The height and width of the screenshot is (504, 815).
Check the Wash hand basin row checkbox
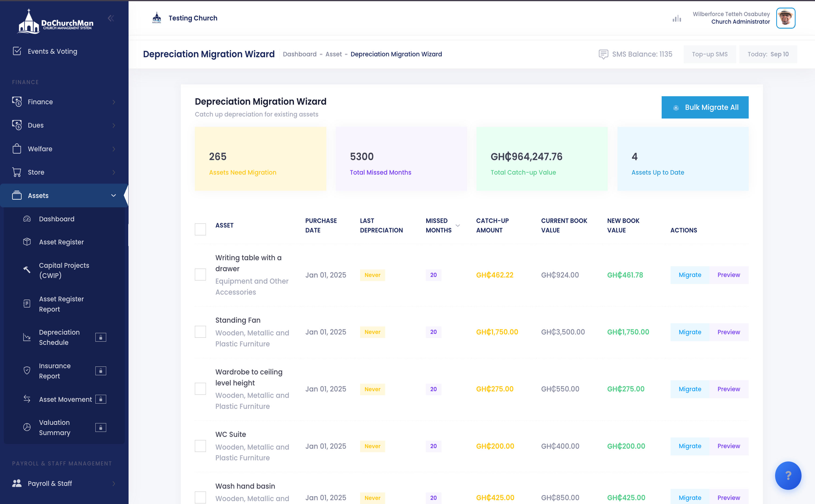point(201,497)
